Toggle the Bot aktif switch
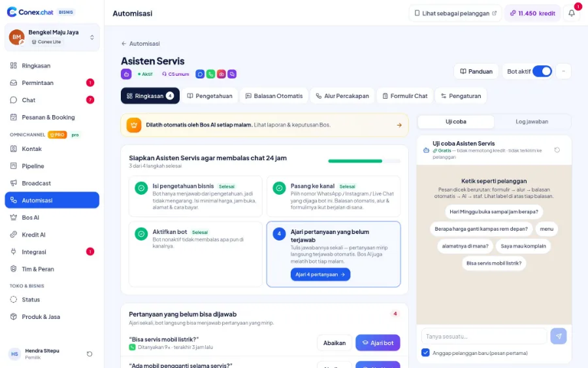 point(542,71)
